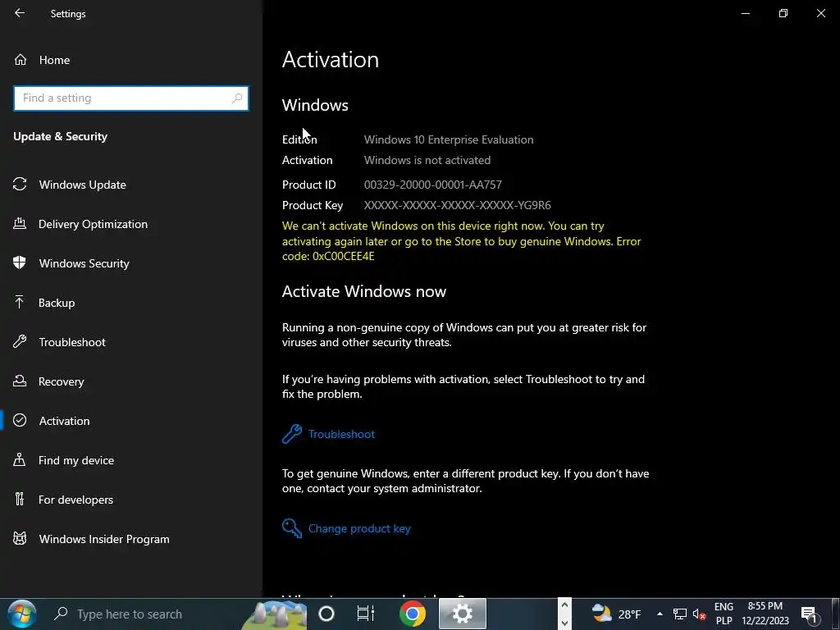The height and width of the screenshot is (630, 840).
Task: Click the Settings gear taskbar button
Action: 463,614
